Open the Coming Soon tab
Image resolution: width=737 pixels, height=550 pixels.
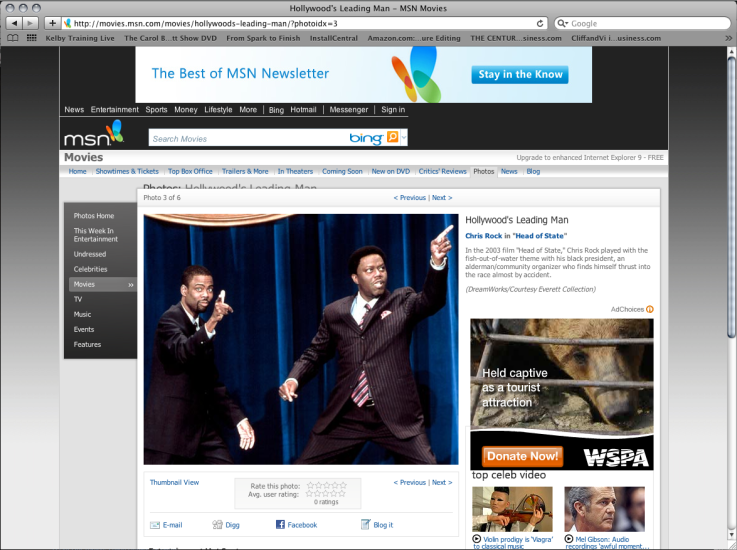coord(342,172)
